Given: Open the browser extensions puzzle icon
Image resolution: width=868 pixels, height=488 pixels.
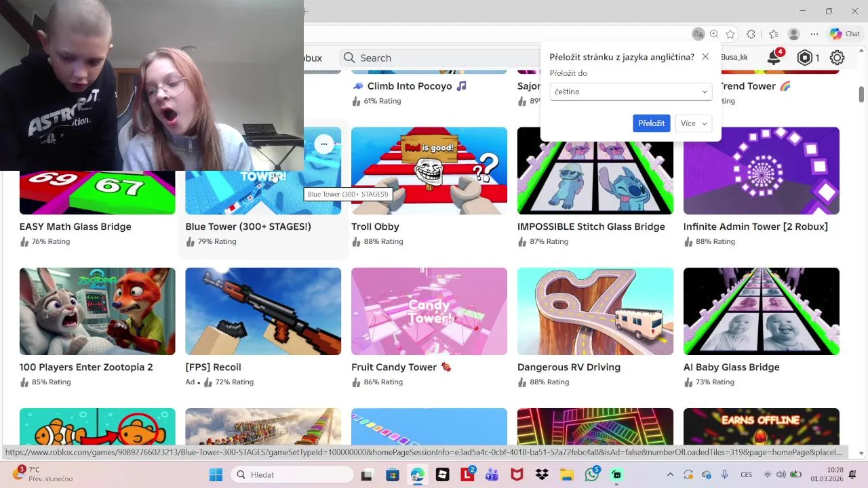Looking at the screenshot, I should (751, 34).
